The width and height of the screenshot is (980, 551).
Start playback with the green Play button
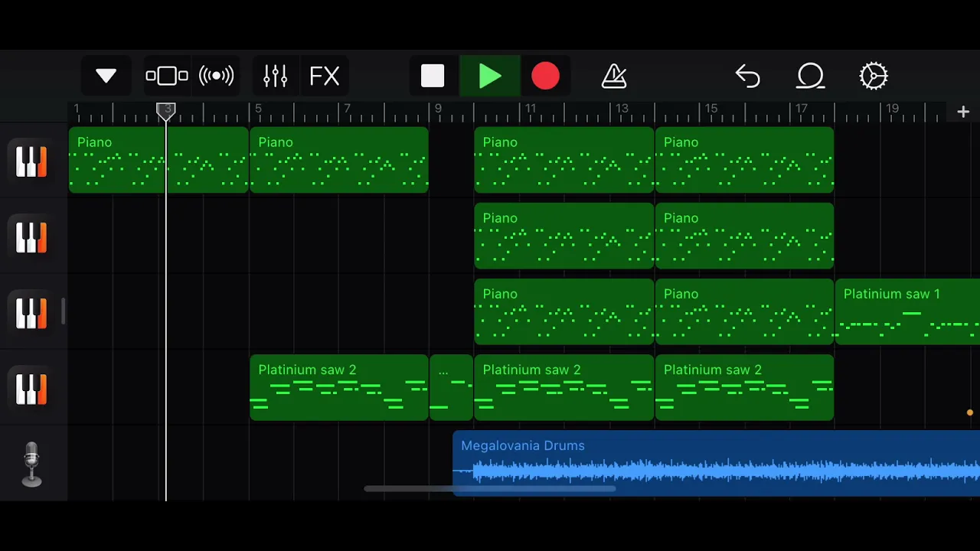tap(490, 76)
